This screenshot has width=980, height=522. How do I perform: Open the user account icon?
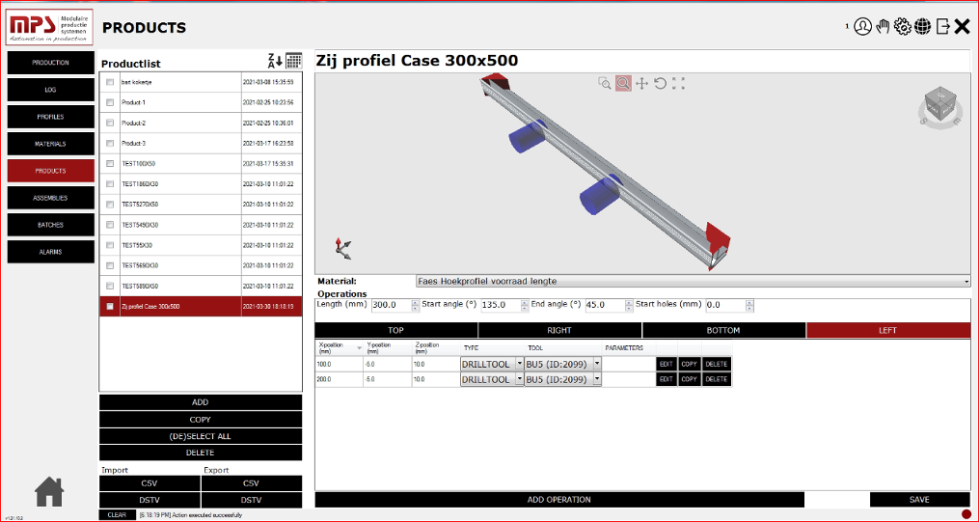862,27
